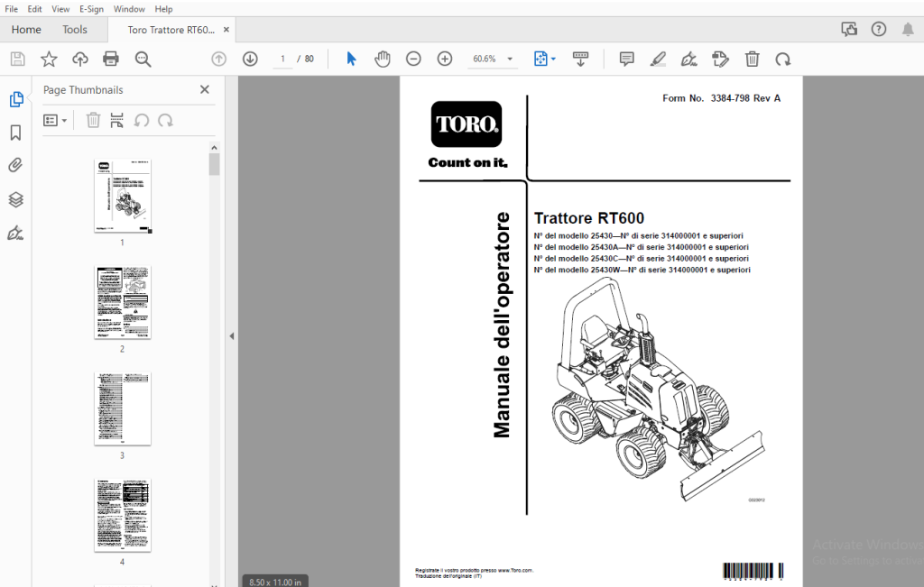The height and width of the screenshot is (587, 924).
Task: Add document to starred with star icon
Action: (x=49, y=59)
